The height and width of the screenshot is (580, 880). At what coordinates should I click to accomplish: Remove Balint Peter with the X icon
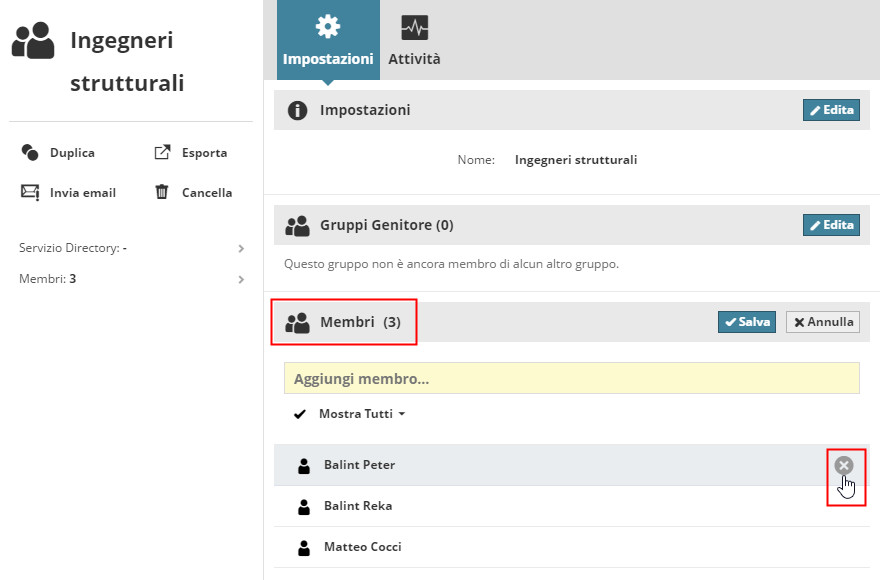[x=844, y=465]
